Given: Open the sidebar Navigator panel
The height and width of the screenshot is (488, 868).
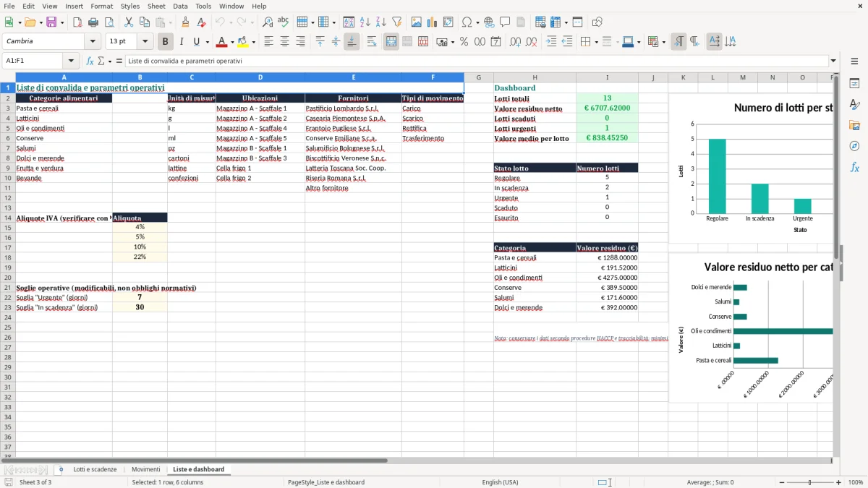Looking at the screenshot, I should click(x=854, y=146).
